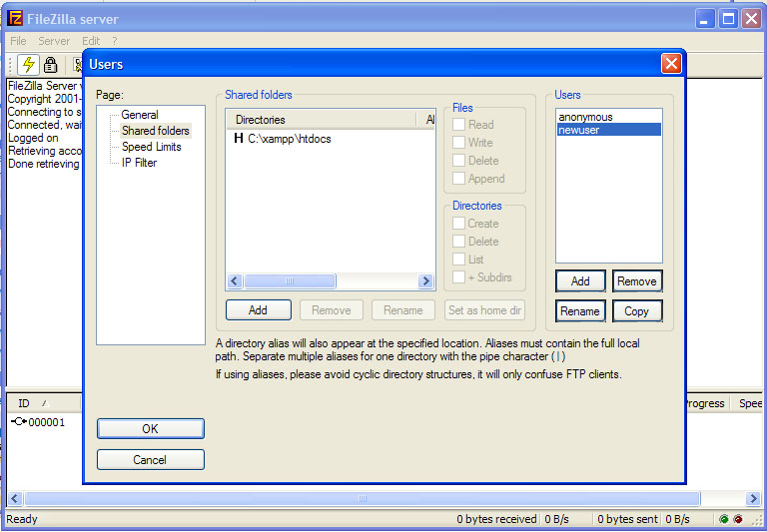Click the Cancel button
The image size is (767, 532).
[x=151, y=459]
